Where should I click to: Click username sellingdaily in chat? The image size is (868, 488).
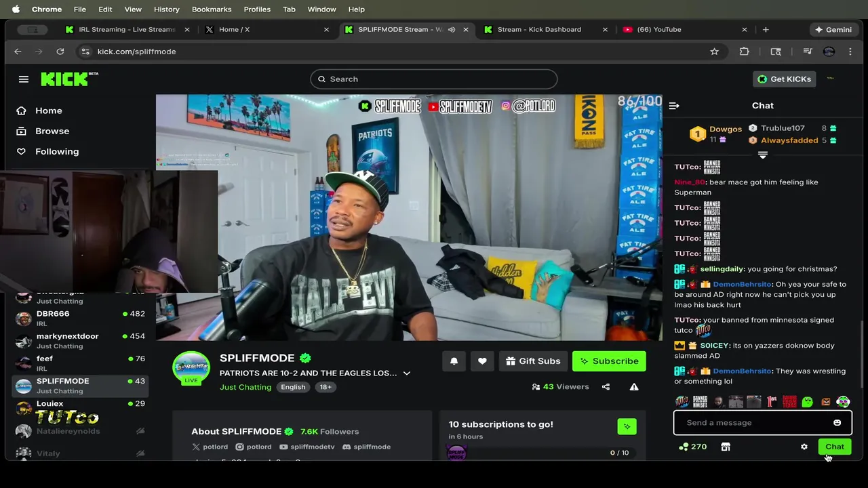722,269
